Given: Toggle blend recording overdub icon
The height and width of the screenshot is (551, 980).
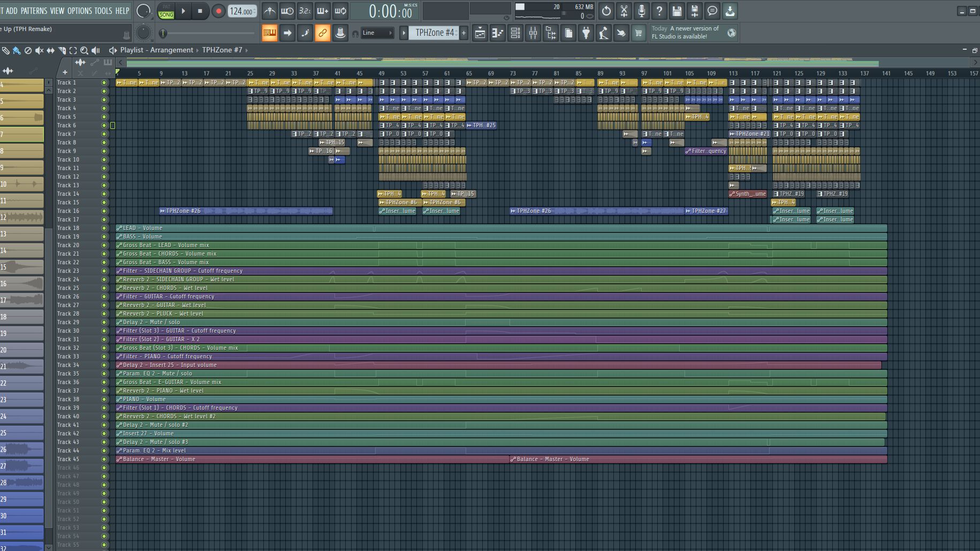Looking at the screenshot, I should pyautogui.click(x=322, y=11).
